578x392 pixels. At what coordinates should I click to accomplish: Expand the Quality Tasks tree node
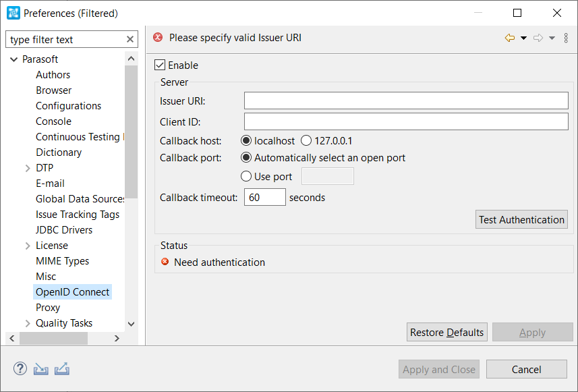[28, 323]
